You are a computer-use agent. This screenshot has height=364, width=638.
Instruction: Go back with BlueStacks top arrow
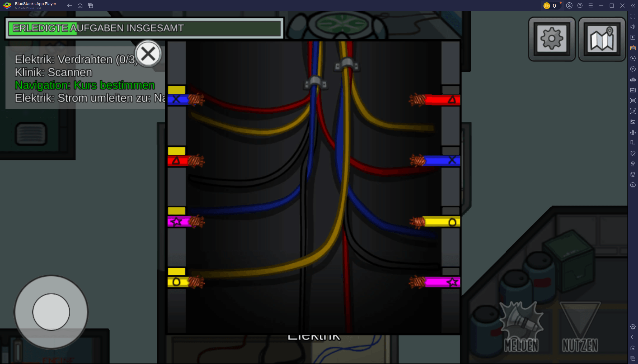[69, 6]
